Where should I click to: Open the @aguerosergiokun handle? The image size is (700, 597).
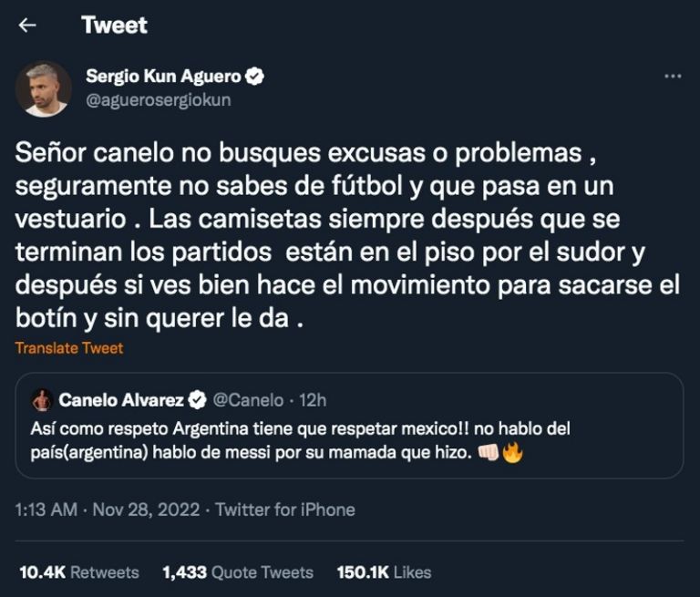158,100
